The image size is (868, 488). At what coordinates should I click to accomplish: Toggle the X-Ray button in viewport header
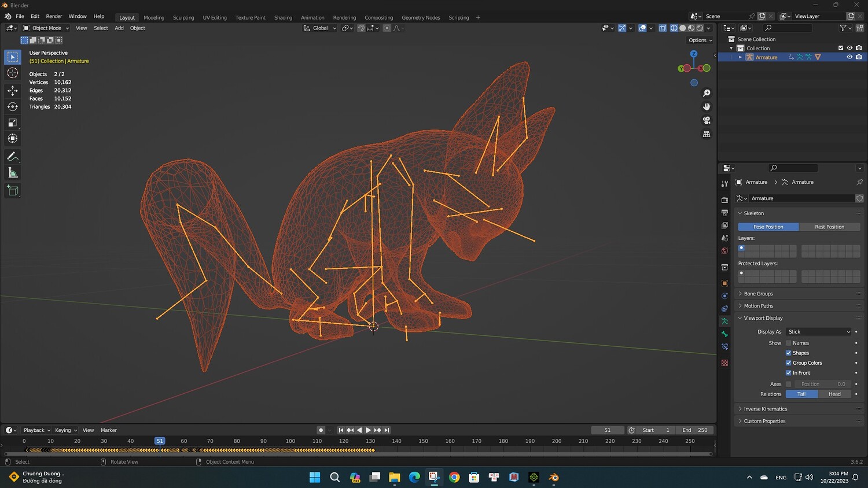[x=662, y=28]
